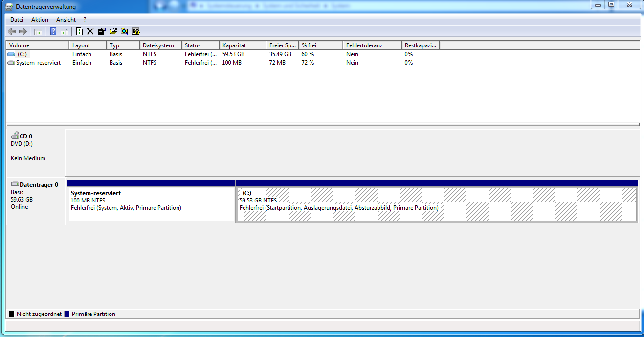
Task: Toggle the console tree pane icon
Action: pyautogui.click(x=38, y=32)
